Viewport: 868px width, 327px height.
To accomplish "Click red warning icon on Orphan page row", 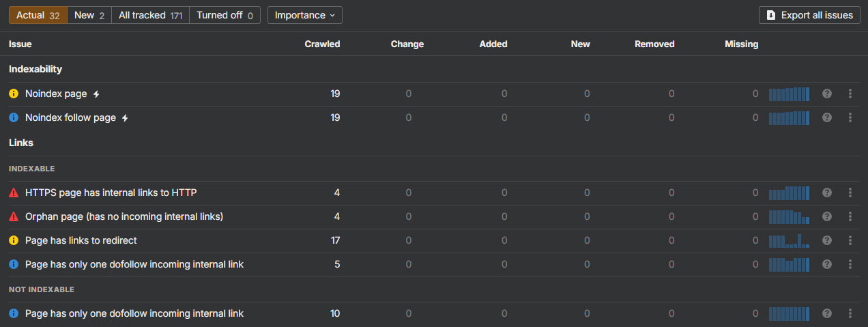I will tap(14, 216).
